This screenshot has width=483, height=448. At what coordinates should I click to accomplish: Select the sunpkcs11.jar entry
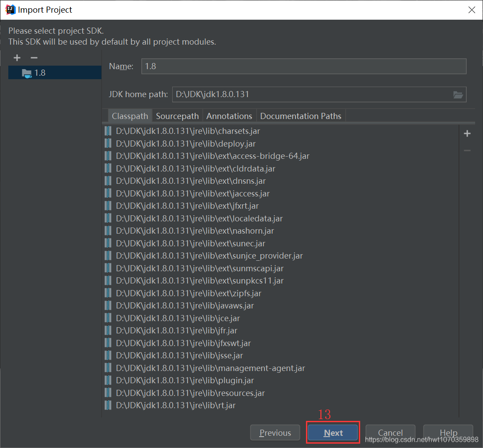click(x=281, y=281)
